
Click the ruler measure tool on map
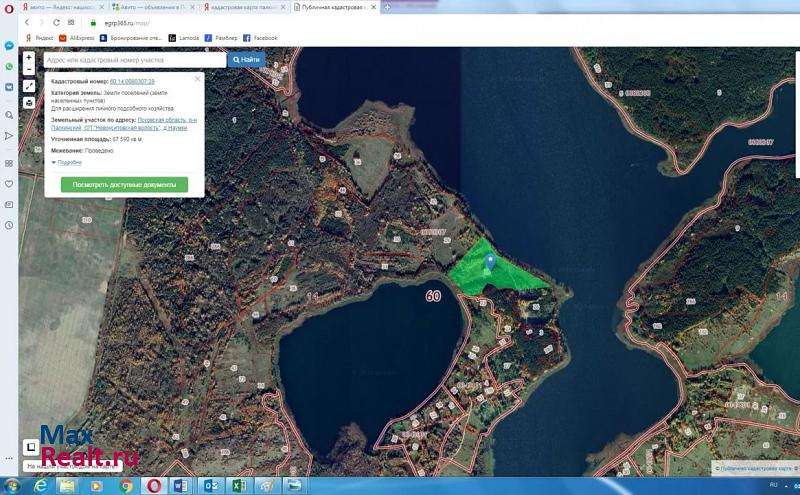pyautogui.click(x=29, y=87)
